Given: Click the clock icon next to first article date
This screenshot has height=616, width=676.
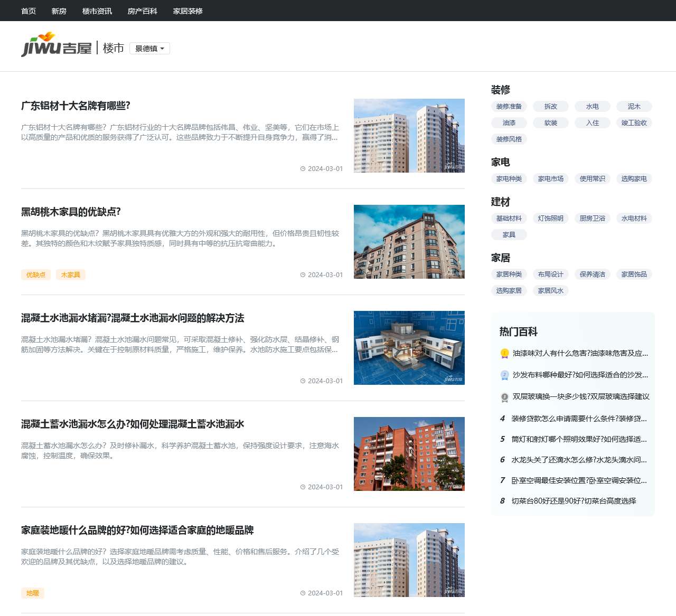Looking at the screenshot, I should tap(302, 169).
